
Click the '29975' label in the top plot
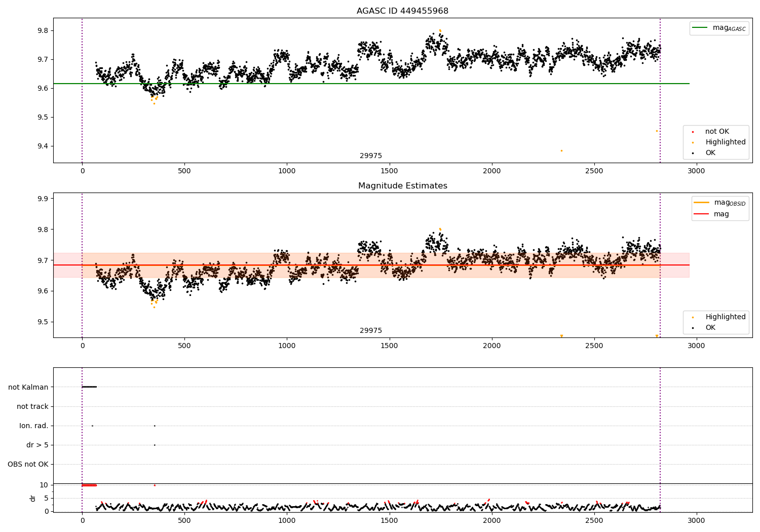click(x=371, y=156)
